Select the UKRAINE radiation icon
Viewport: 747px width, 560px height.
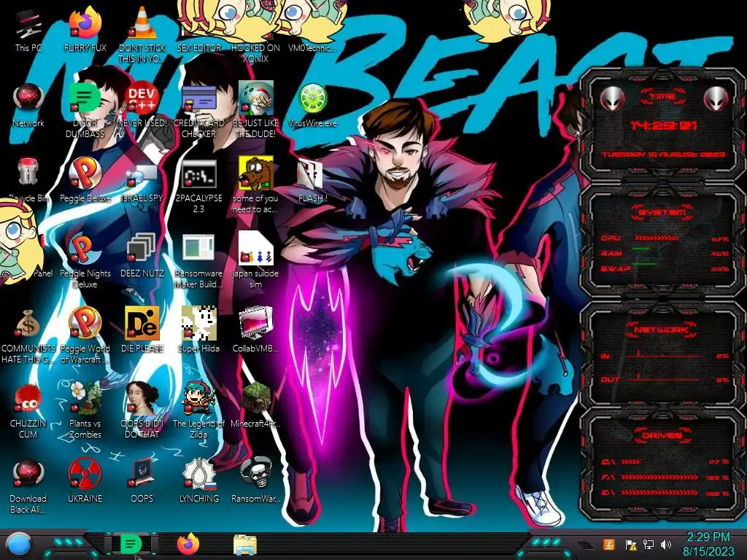coord(85,480)
